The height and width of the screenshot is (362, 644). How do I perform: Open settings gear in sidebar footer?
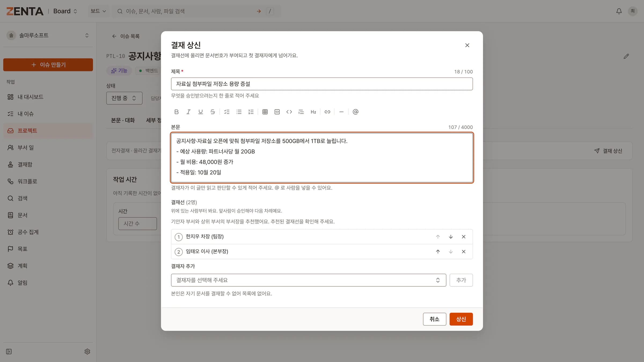click(87, 352)
